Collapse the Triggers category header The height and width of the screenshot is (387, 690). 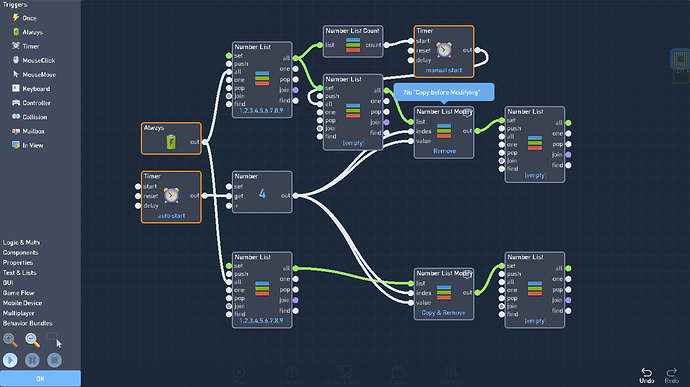tap(15, 4)
